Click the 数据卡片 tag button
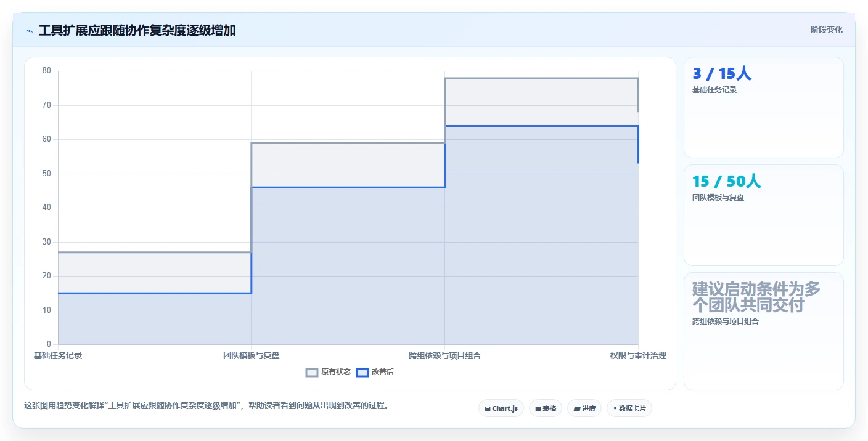The image size is (868, 441). click(x=629, y=408)
